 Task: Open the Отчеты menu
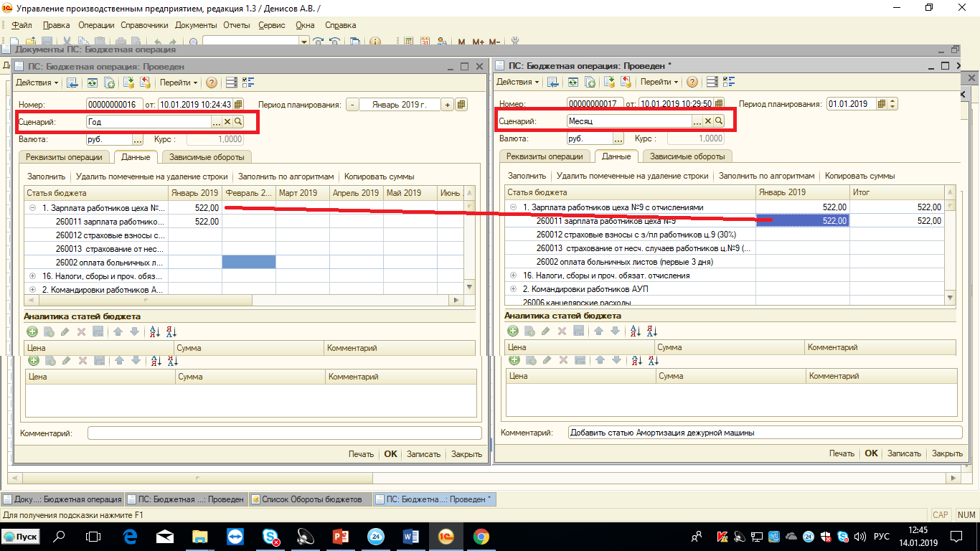[x=236, y=25]
